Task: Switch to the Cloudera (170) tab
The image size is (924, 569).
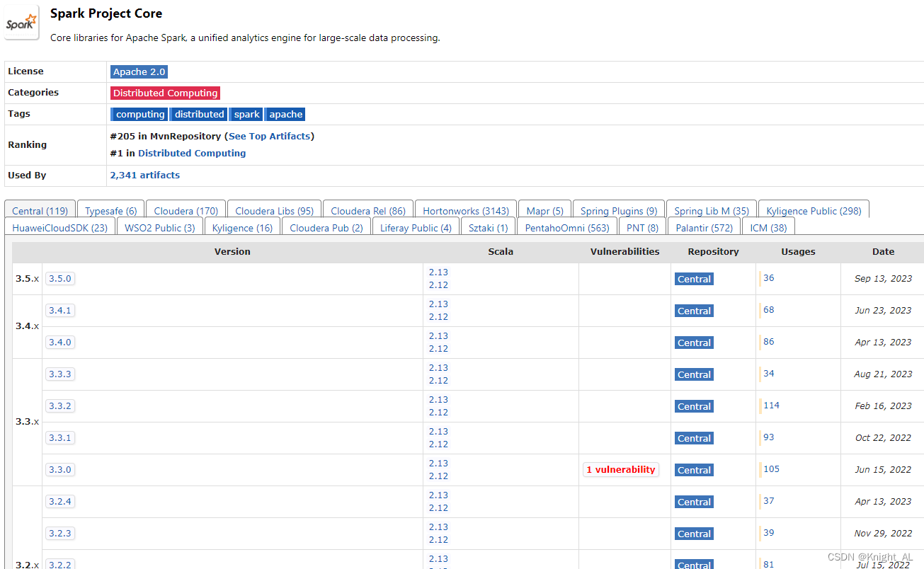Action: [186, 211]
